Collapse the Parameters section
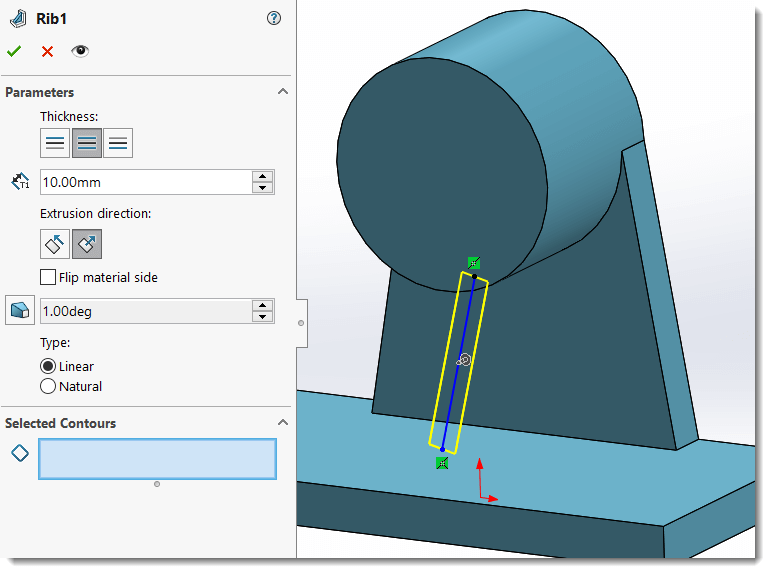 (282, 92)
